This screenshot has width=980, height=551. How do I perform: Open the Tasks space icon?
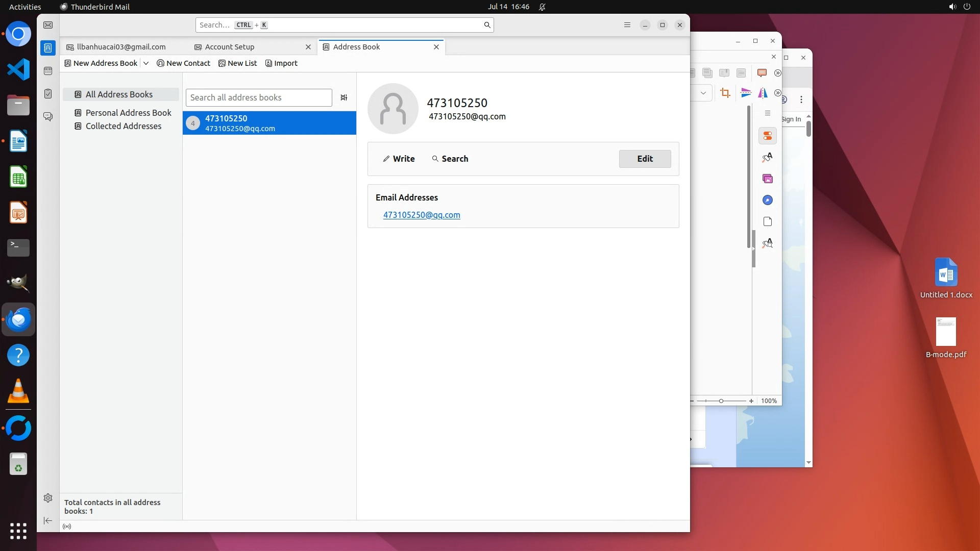click(x=48, y=94)
